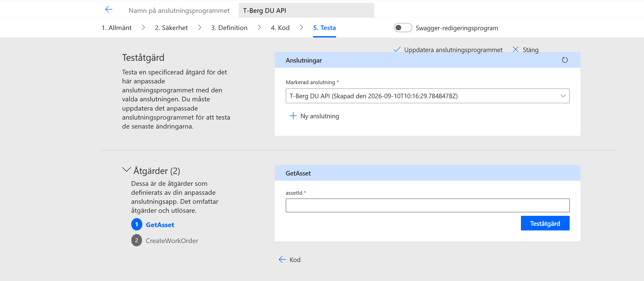Click the Swagger-redigeringsprogram label
This screenshot has width=644, height=281.
click(457, 28)
